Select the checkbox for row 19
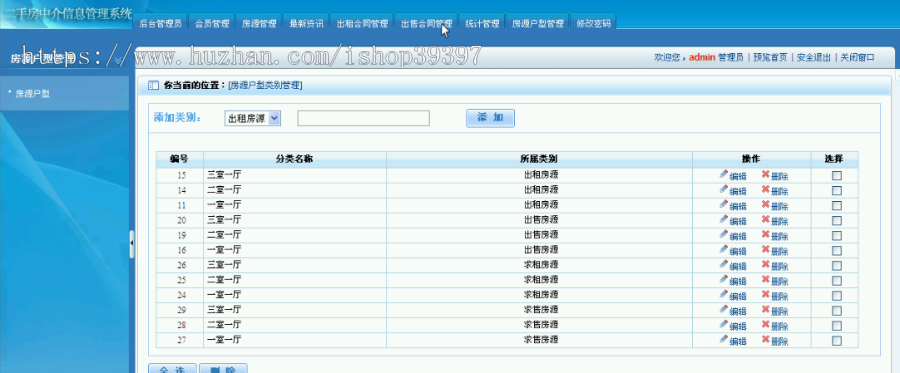This screenshot has width=900, height=373. coord(836,235)
